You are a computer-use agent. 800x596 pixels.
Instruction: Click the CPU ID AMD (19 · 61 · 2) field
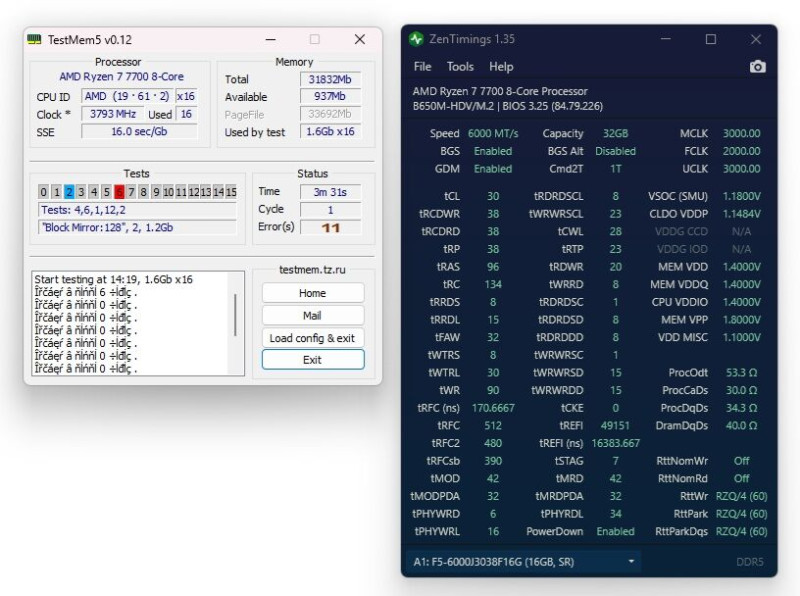[127, 96]
